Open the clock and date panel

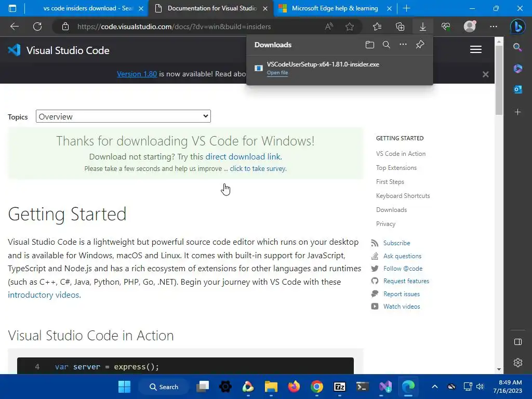click(x=508, y=387)
